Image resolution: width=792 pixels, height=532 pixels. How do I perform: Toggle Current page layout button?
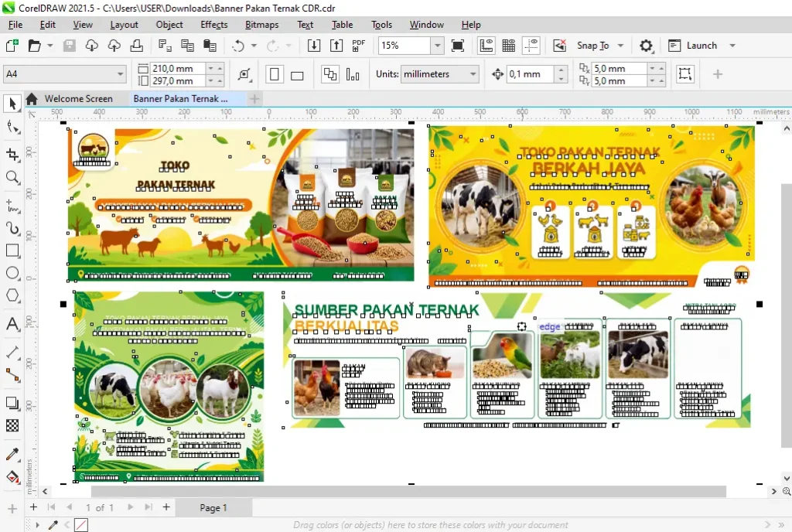click(353, 74)
